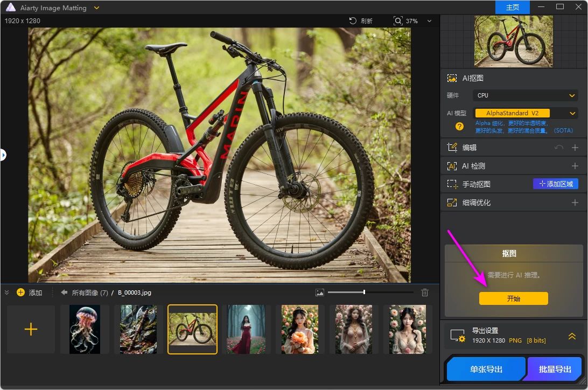Select the curly-haired woman with gold necklace thumbnail
This screenshot has height=390, width=588.
354,329
